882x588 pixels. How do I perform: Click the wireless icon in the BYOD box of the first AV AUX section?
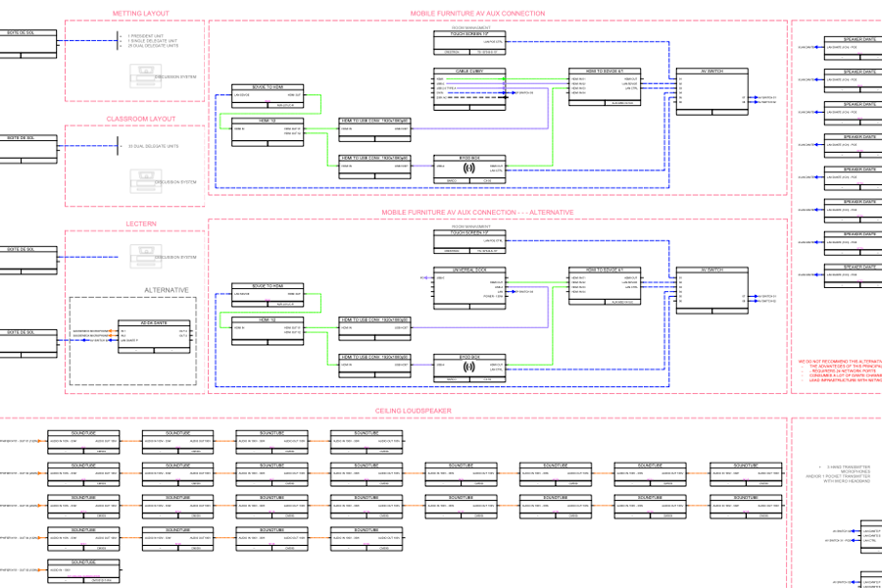pos(468,168)
